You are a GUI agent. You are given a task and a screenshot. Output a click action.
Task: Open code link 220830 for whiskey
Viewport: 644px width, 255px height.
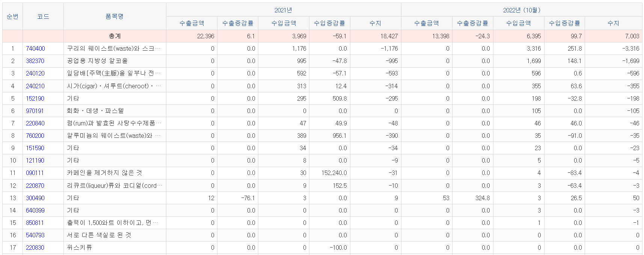[35, 247]
